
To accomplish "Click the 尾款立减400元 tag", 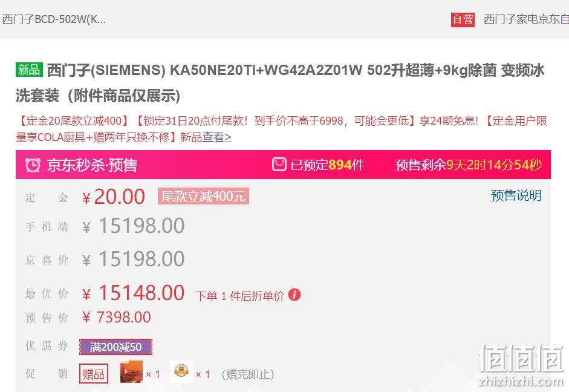I will [203, 197].
